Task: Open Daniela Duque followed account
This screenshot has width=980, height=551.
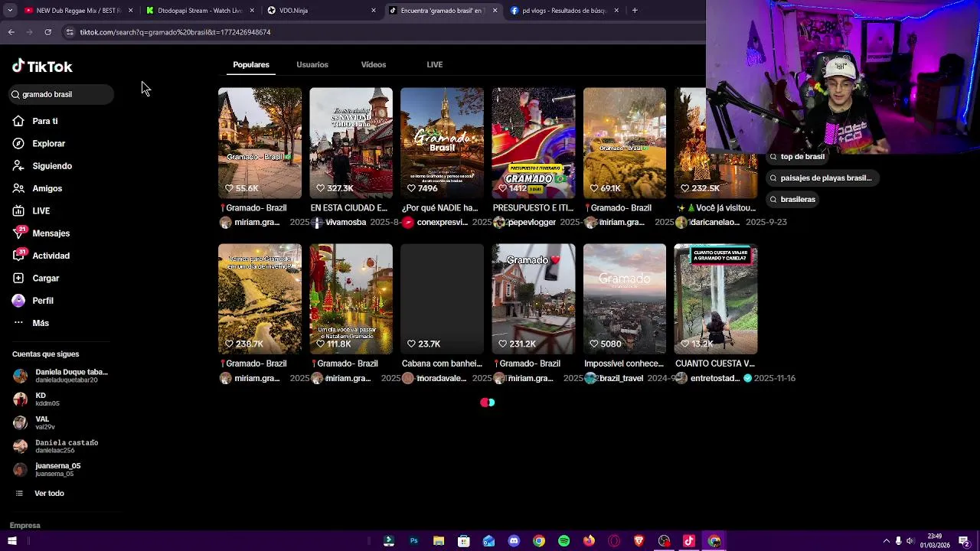Action: tap(61, 376)
